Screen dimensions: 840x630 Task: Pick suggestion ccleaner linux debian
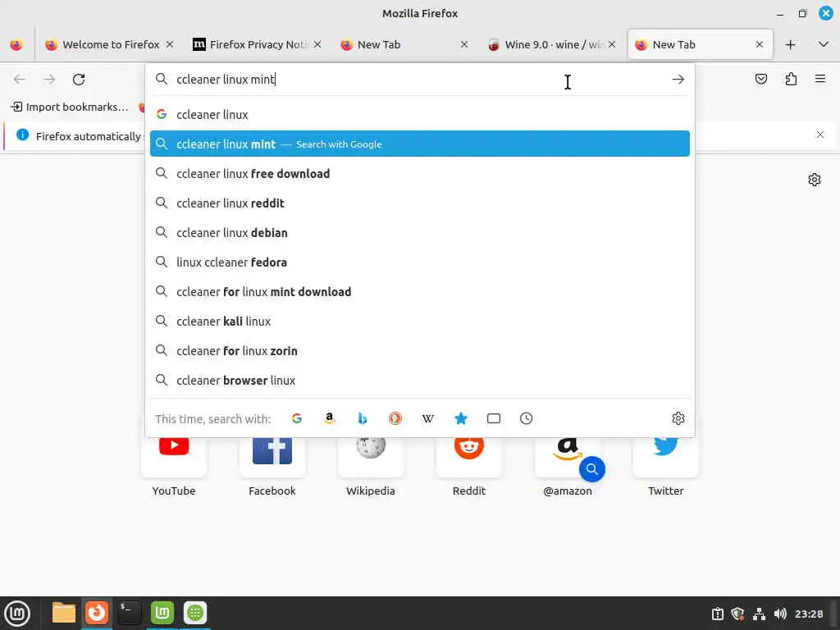click(420, 232)
